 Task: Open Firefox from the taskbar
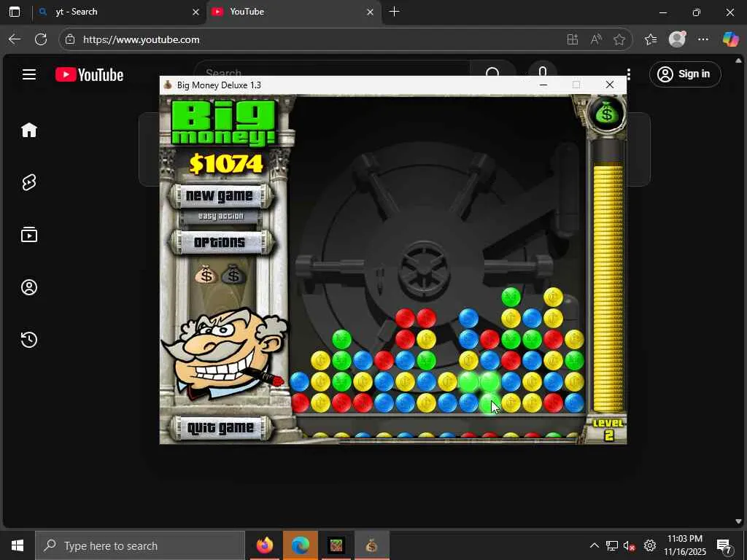tap(264, 545)
